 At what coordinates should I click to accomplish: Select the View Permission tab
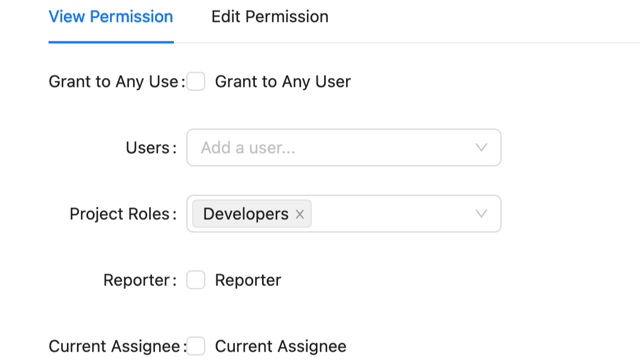[111, 17]
